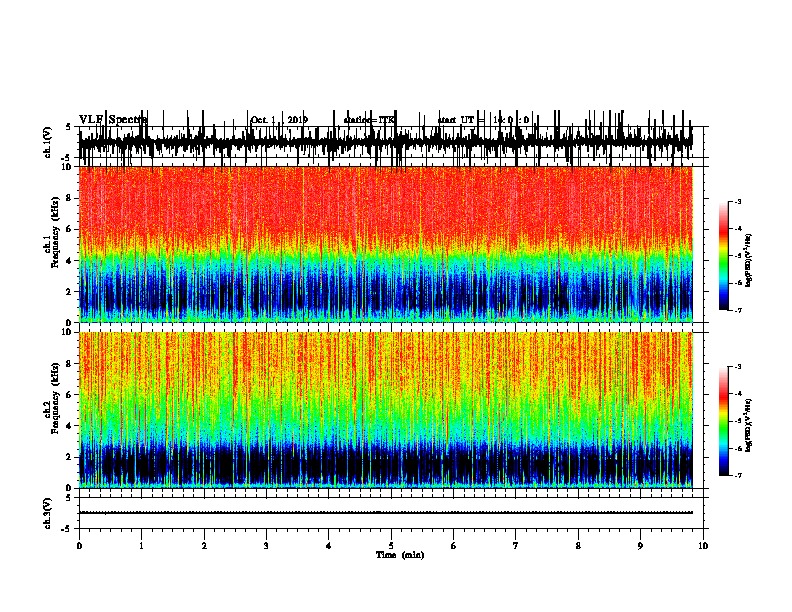
Task: Select the ch.1 frequency axis tick "4"
Action: pos(70,261)
